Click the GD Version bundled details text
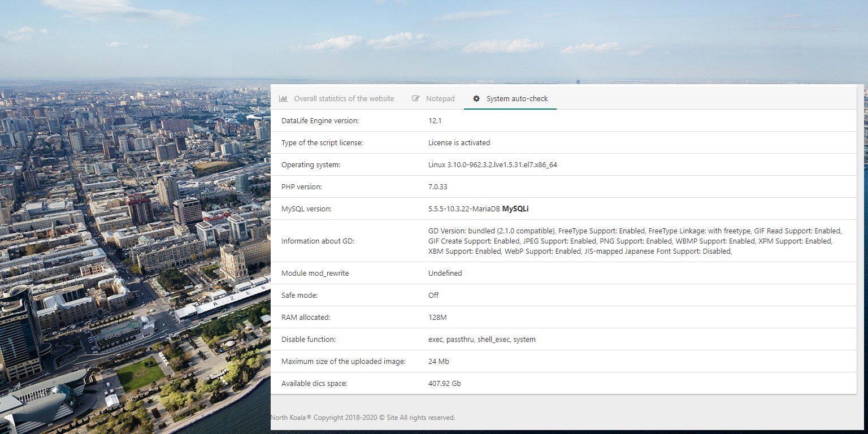 (x=635, y=241)
